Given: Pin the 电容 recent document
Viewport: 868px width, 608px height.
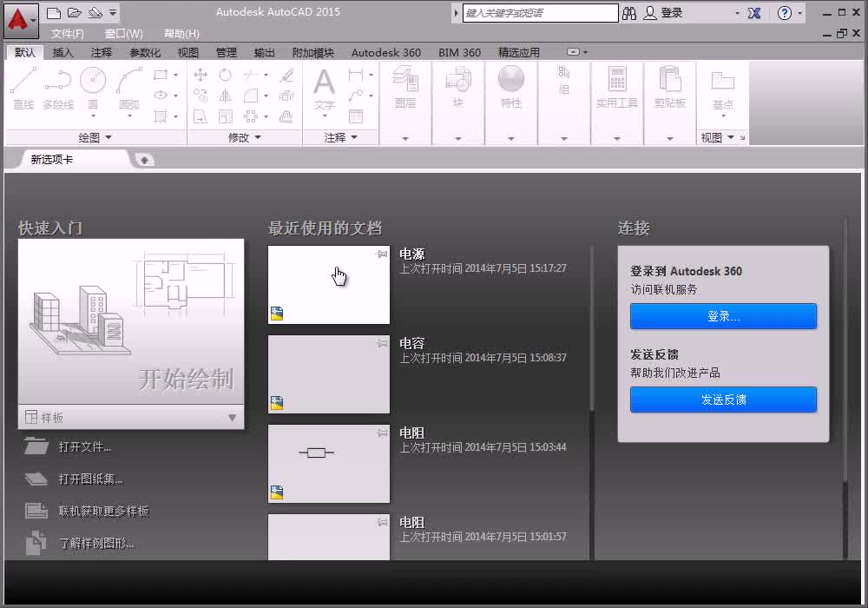Looking at the screenshot, I should coord(382,344).
